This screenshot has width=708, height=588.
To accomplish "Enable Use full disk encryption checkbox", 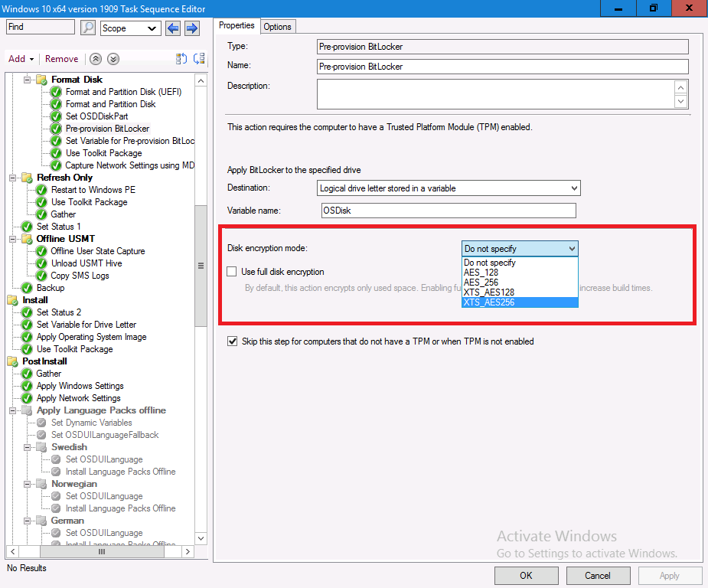I will coord(232,272).
